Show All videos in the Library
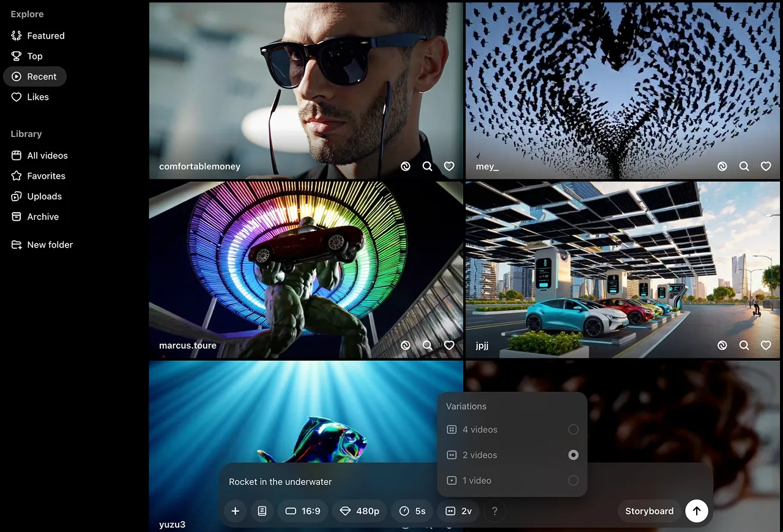This screenshot has height=532, width=783. coord(40,156)
